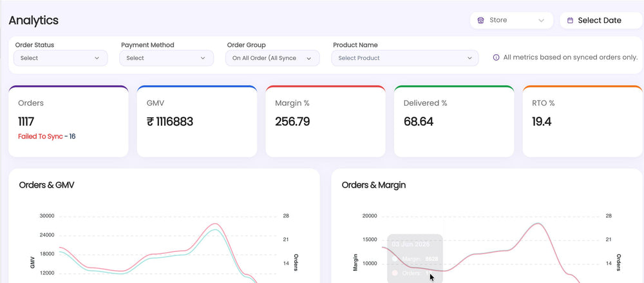Click the Failed To Sync label

click(x=40, y=136)
